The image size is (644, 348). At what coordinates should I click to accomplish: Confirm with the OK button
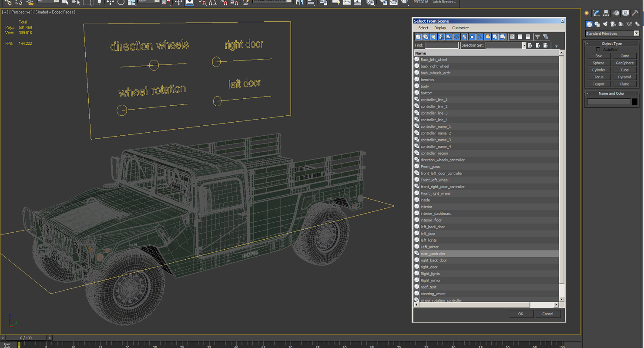tap(520, 314)
